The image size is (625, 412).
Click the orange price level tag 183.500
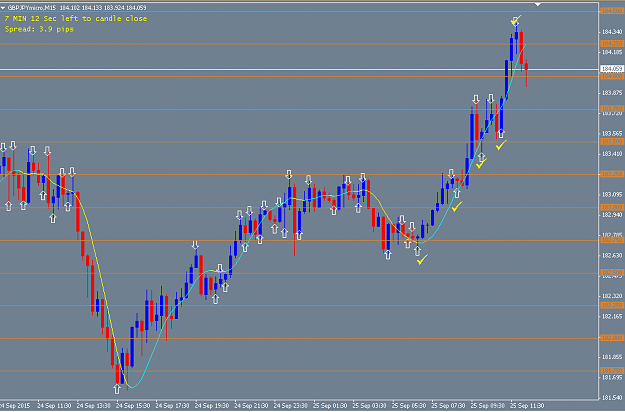(x=612, y=142)
